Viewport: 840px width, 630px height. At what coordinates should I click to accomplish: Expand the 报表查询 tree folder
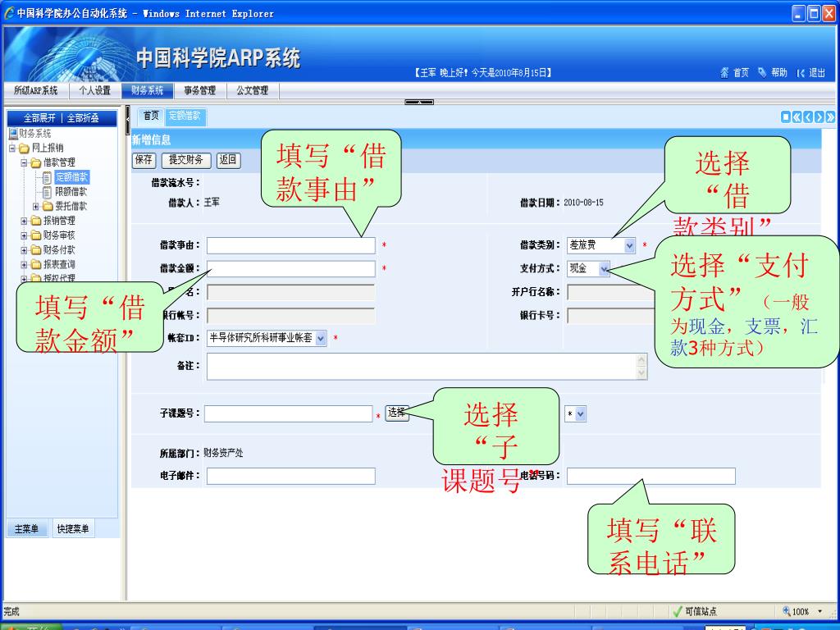tap(24, 265)
